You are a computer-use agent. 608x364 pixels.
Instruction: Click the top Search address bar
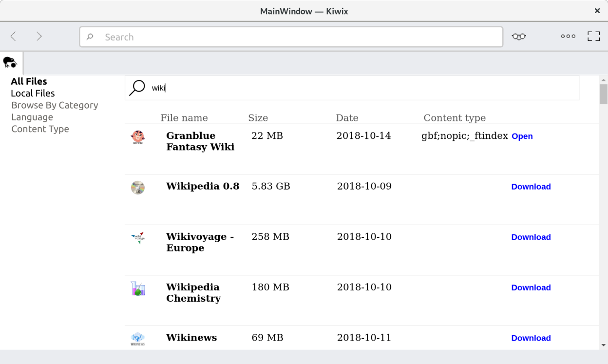click(291, 37)
